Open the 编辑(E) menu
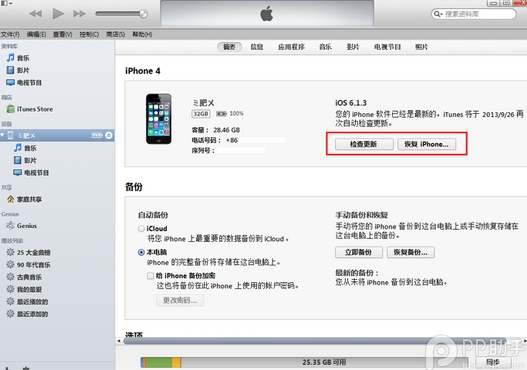Viewport: 527px width, 370px height. tap(36, 34)
